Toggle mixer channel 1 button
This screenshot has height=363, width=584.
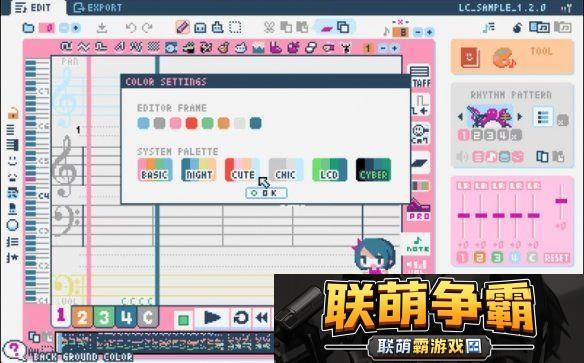(x=462, y=258)
